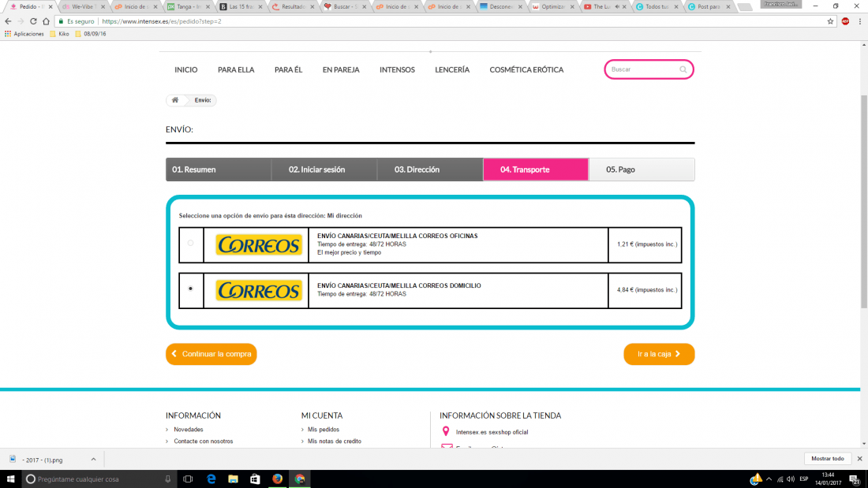This screenshot has width=868, height=488.
Task: Click the address bar URL
Action: pos(162,21)
